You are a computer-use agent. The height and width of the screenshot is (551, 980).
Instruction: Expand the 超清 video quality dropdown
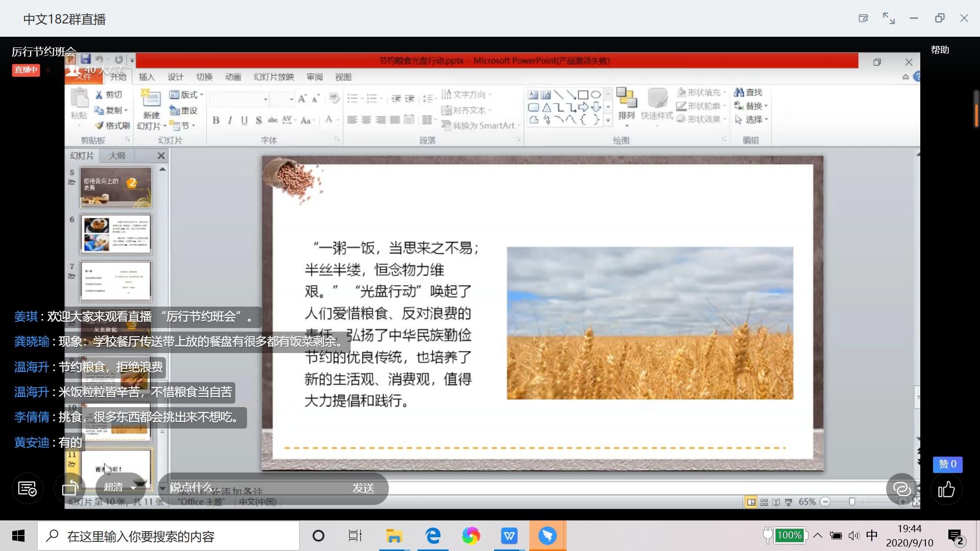click(120, 488)
